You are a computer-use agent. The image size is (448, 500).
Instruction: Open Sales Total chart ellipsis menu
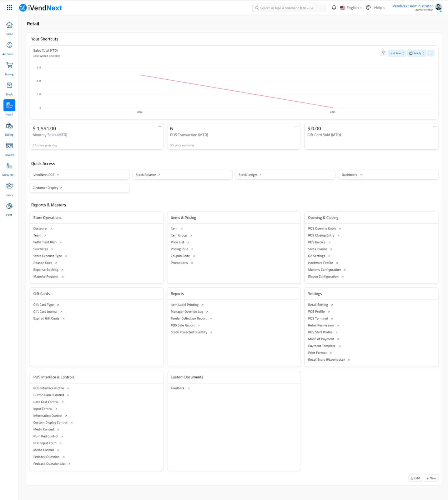click(431, 53)
